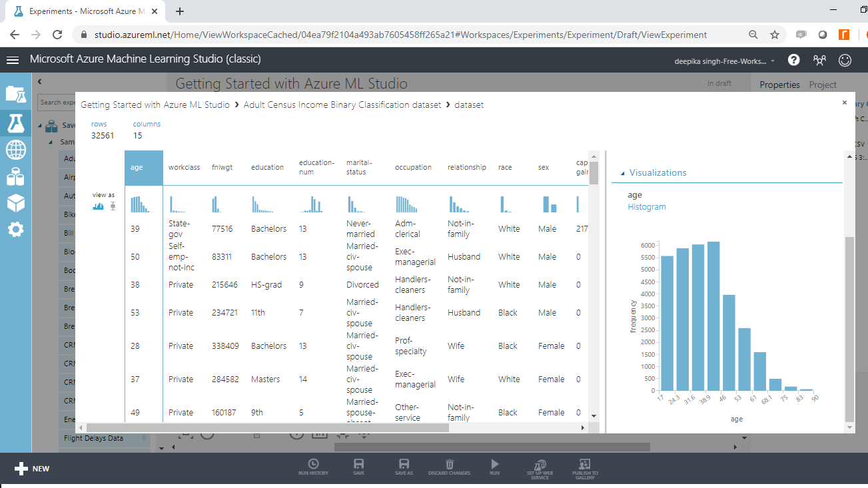Image resolution: width=868 pixels, height=488 pixels.
Task: Switch to the Properties tab
Action: [779, 85]
